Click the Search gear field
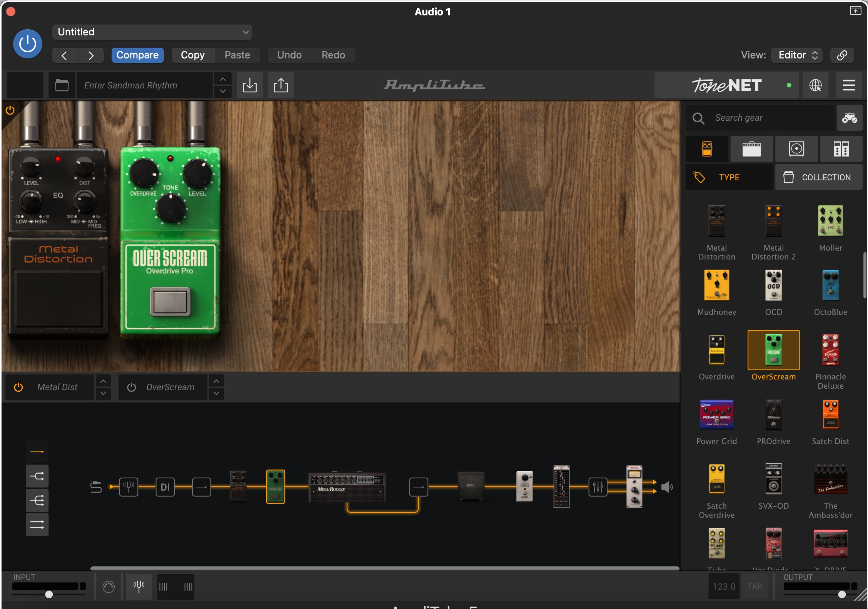 click(x=760, y=118)
